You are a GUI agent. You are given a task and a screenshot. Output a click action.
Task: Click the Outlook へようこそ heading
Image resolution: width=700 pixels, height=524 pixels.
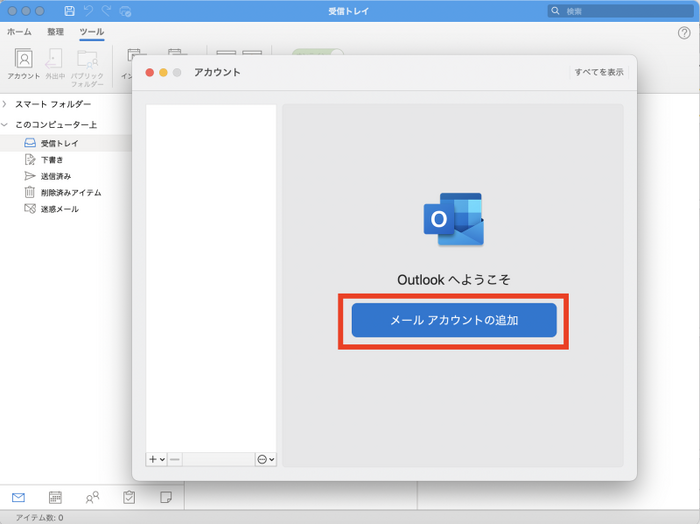click(454, 280)
